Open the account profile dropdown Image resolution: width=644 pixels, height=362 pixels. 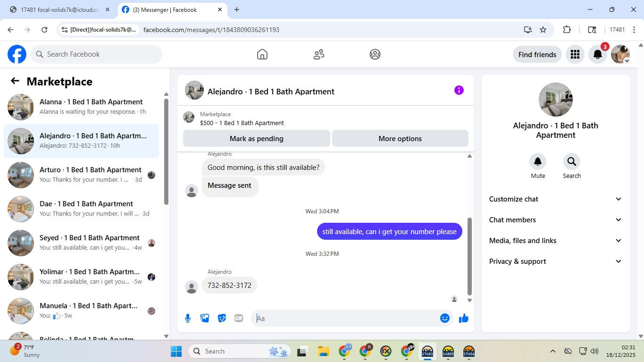point(620,54)
